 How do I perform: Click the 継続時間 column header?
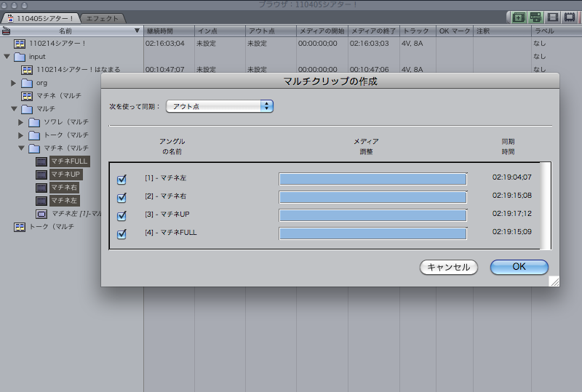pyautogui.click(x=169, y=31)
